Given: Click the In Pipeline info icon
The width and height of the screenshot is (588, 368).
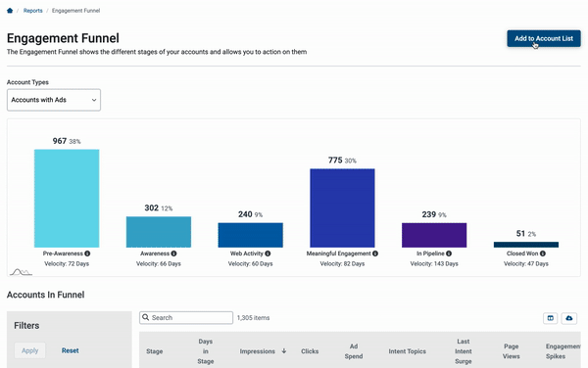Looking at the screenshot, I should tap(449, 253).
